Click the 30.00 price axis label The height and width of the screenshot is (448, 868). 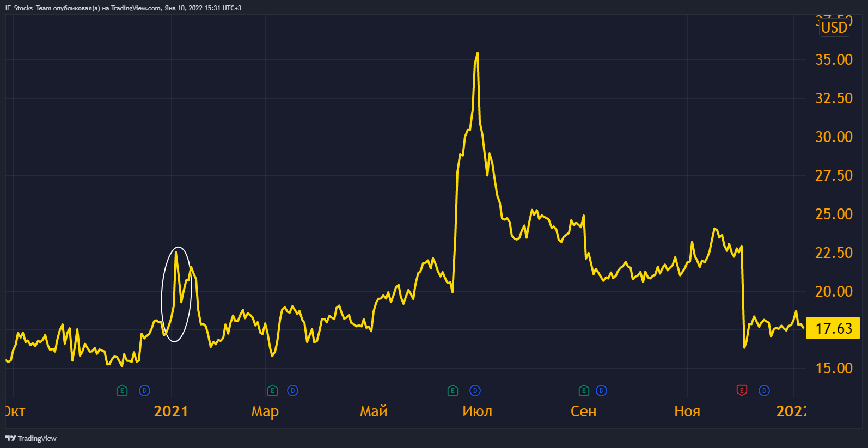coord(834,137)
